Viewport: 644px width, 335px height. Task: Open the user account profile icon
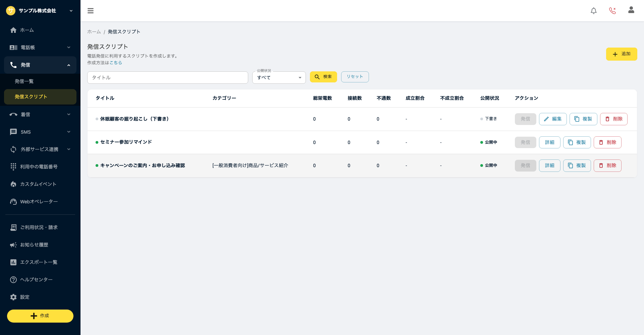click(631, 10)
